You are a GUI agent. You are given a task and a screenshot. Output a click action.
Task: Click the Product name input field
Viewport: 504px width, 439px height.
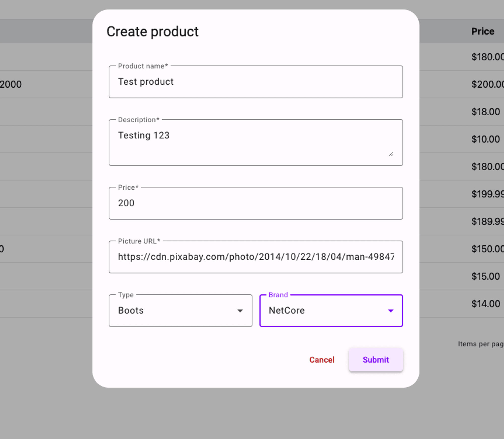click(255, 82)
